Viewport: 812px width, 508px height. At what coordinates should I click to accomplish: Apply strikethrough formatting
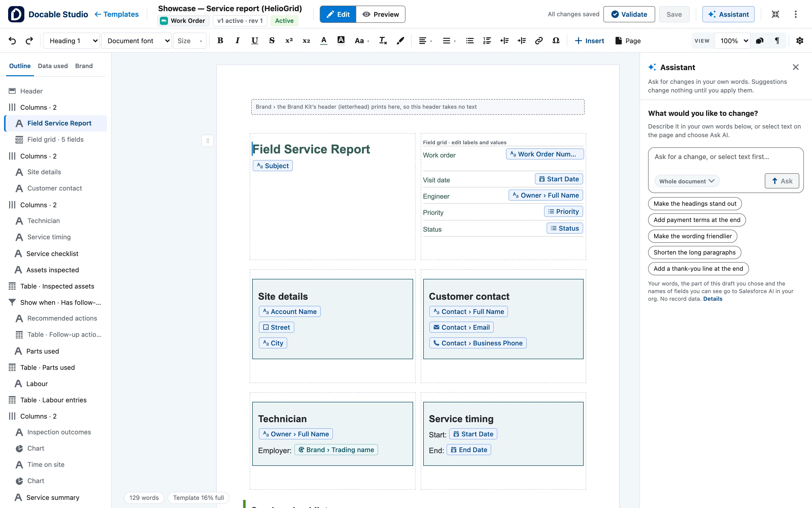click(x=272, y=41)
